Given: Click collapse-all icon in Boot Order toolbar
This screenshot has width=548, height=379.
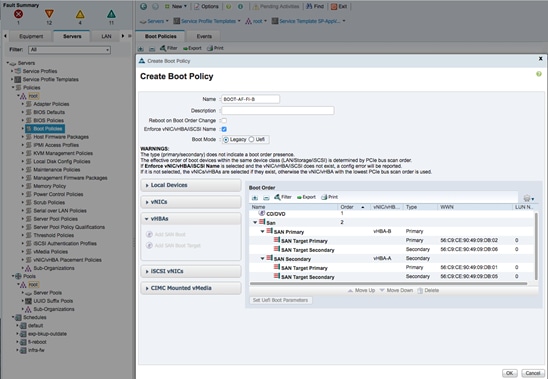Looking at the screenshot, I should click(x=266, y=198).
